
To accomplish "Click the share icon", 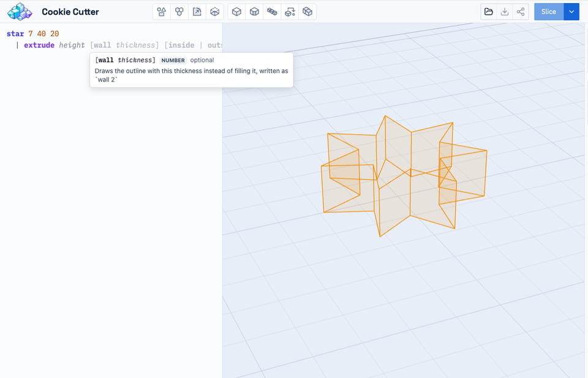I will coord(521,12).
